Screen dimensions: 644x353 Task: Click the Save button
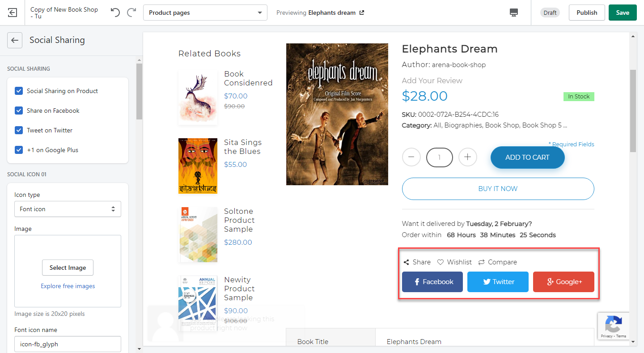(623, 13)
